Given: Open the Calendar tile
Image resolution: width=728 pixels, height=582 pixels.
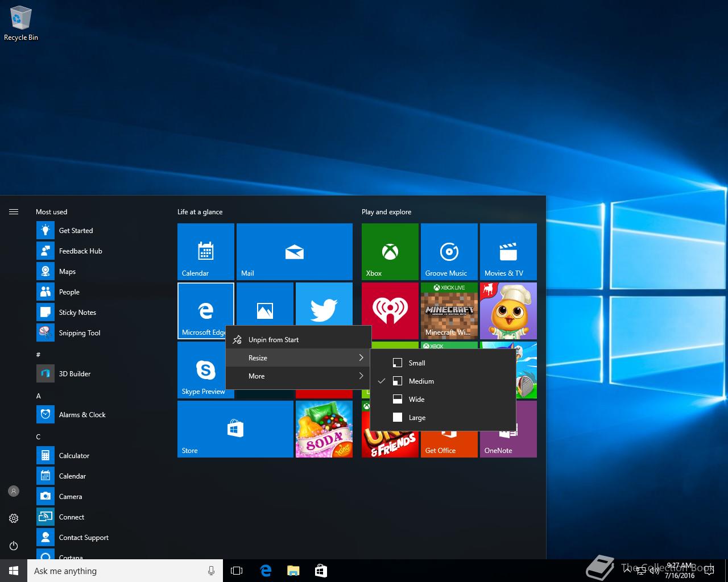Looking at the screenshot, I should [206, 251].
